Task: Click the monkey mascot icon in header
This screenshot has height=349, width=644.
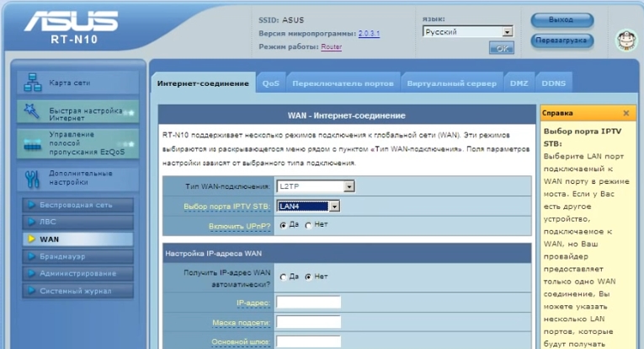Action: click(x=626, y=40)
